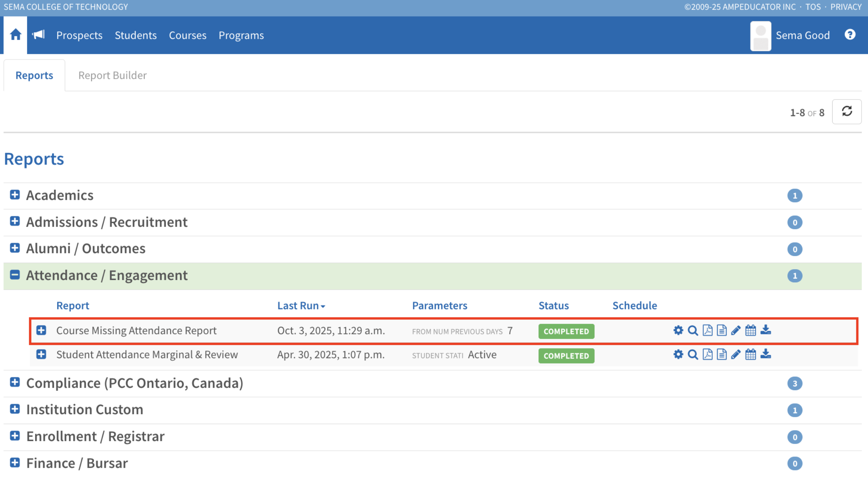Expand the Academics report category
This screenshot has height=478, width=868.
[x=15, y=195]
